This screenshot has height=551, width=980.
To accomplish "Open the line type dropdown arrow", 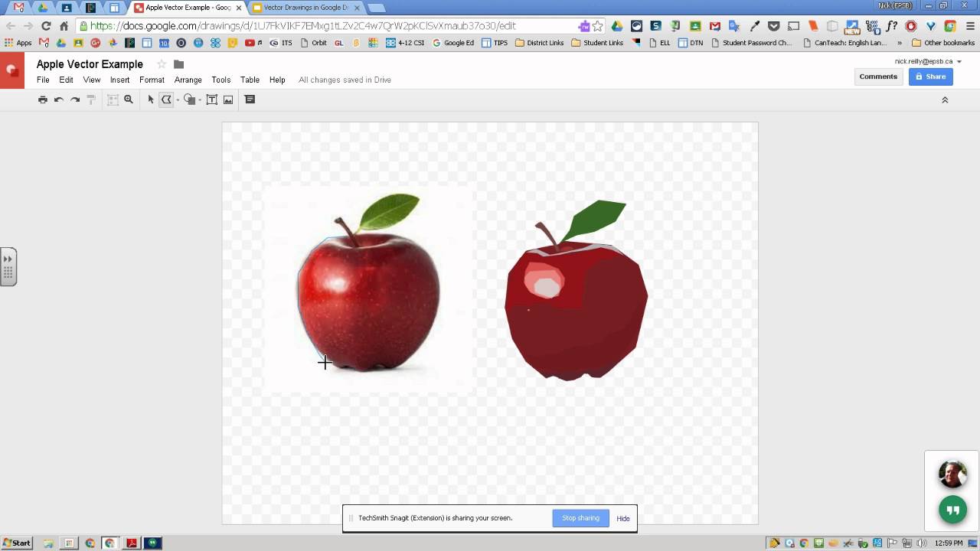I will [x=178, y=100].
